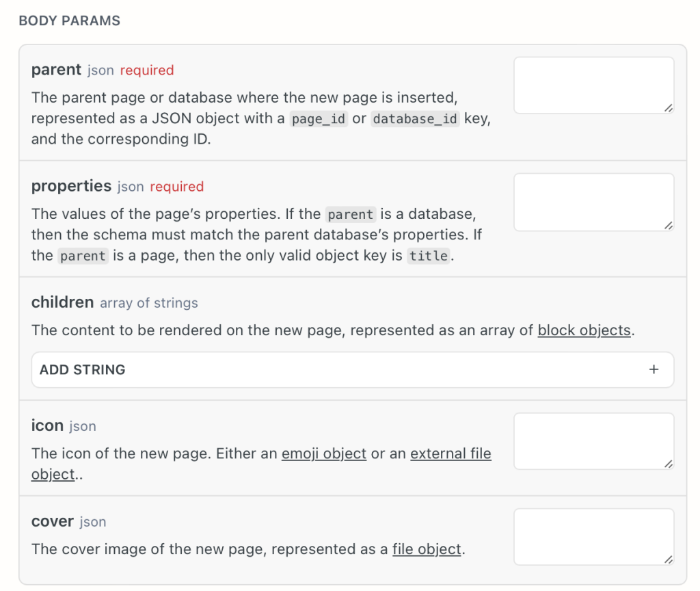Click the title code tag
Image resolution: width=700 pixels, height=591 pixels.
428,257
